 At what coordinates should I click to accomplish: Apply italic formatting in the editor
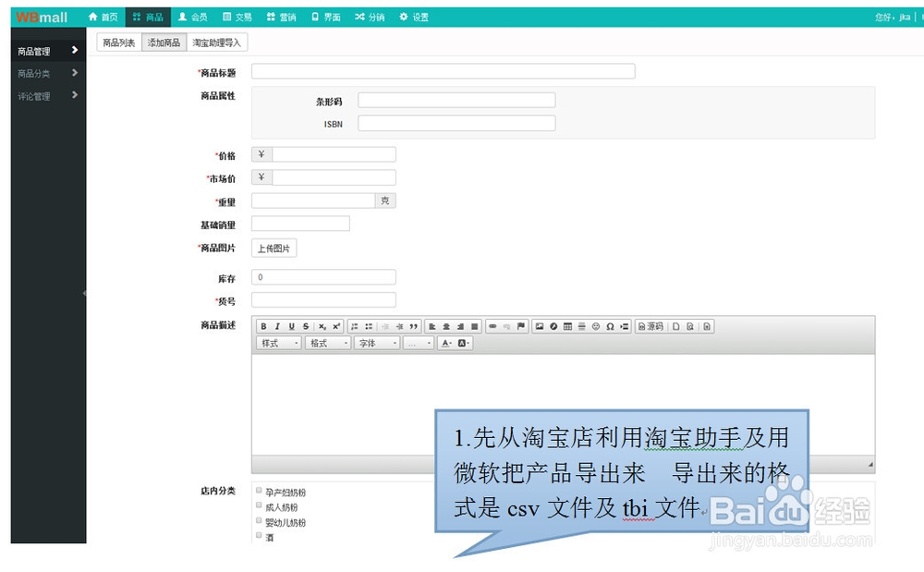pos(276,326)
